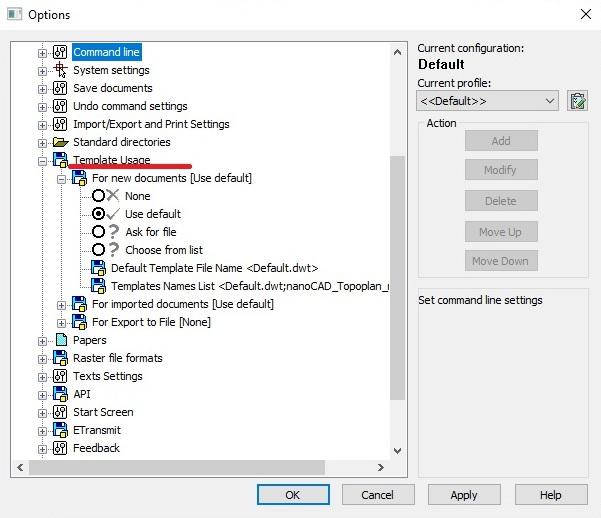
Task: Click the Apply button
Action: click(463, 495)
